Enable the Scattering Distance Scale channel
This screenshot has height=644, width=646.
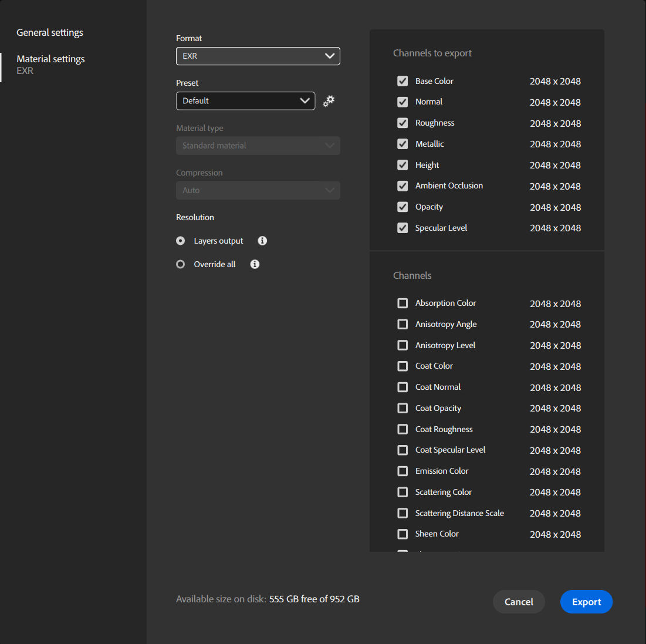[x=403, y=513]
